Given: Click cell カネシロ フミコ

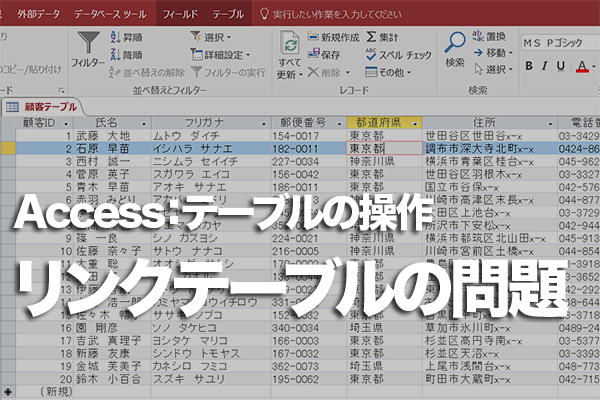Looking at the screenshot, I should click(x=211, y=366).
